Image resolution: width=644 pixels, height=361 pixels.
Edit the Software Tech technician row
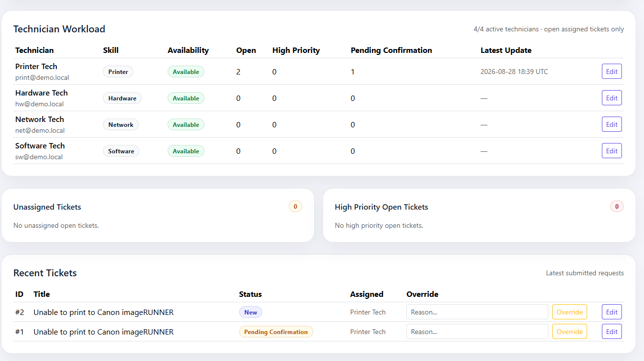coord(612,151)
